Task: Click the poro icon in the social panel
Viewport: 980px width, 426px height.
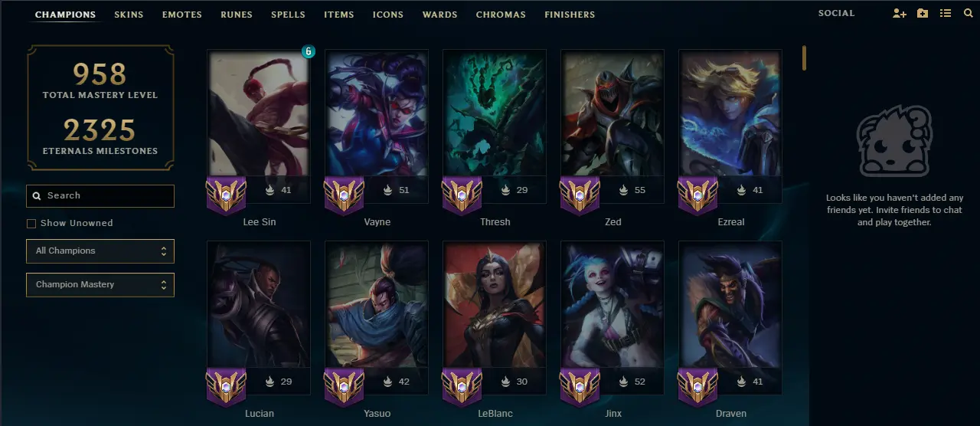Action: pos(894,142)
